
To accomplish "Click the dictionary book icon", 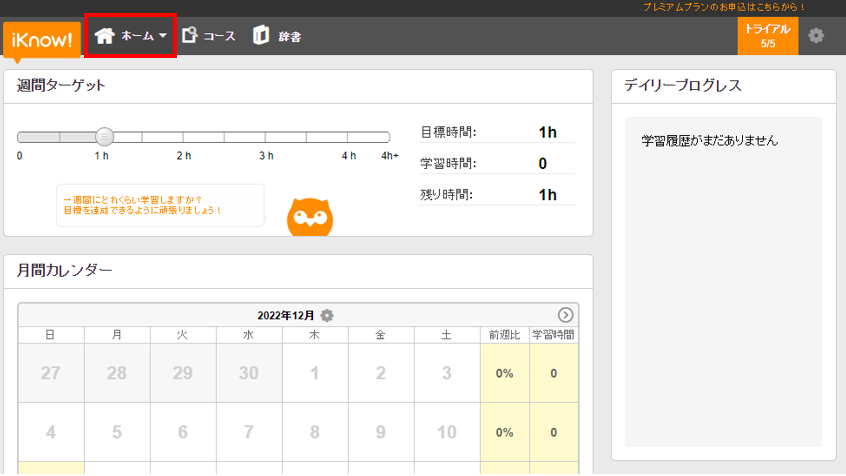I will [261, 36].
